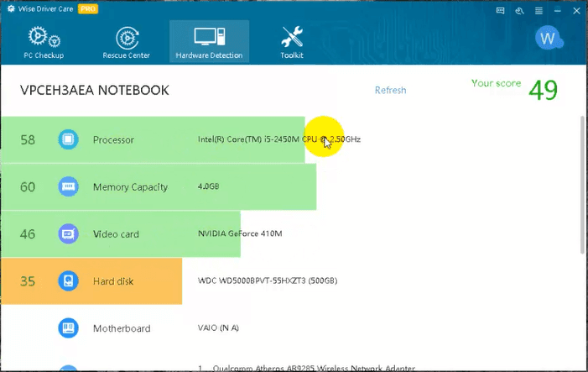Click the Intel Core i5-2450M processor text
The height and width of the screenshot is (372, 588).
pyautogui.click(x=279, y=139)
